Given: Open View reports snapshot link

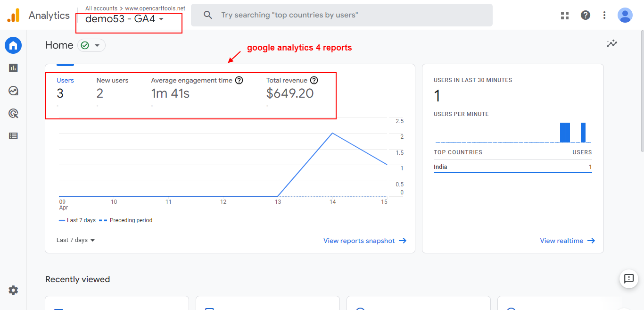Looking at the screenshot, I should click(365, 241).
